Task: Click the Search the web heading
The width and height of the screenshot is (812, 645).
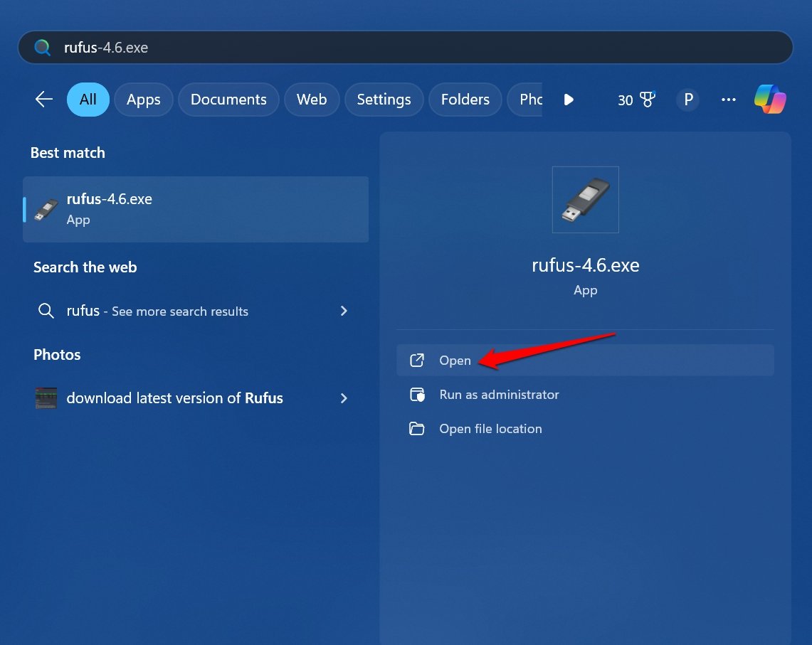Action: coord(85,267)
